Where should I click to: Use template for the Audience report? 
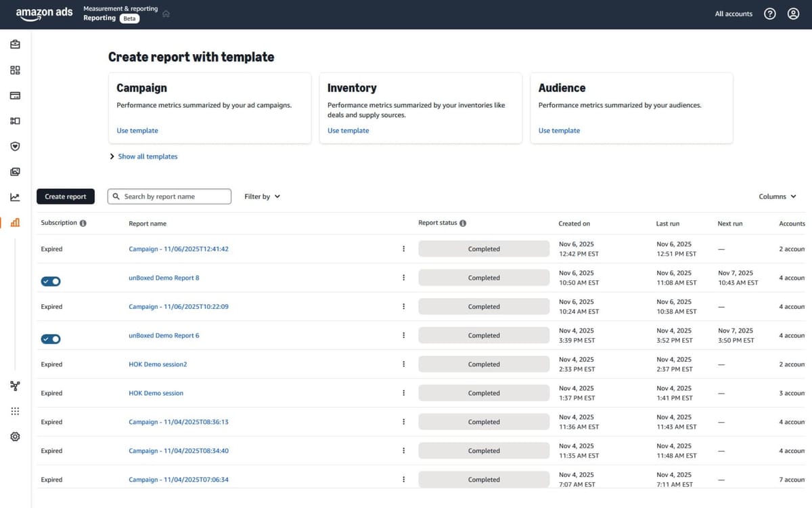click(558, 130)
